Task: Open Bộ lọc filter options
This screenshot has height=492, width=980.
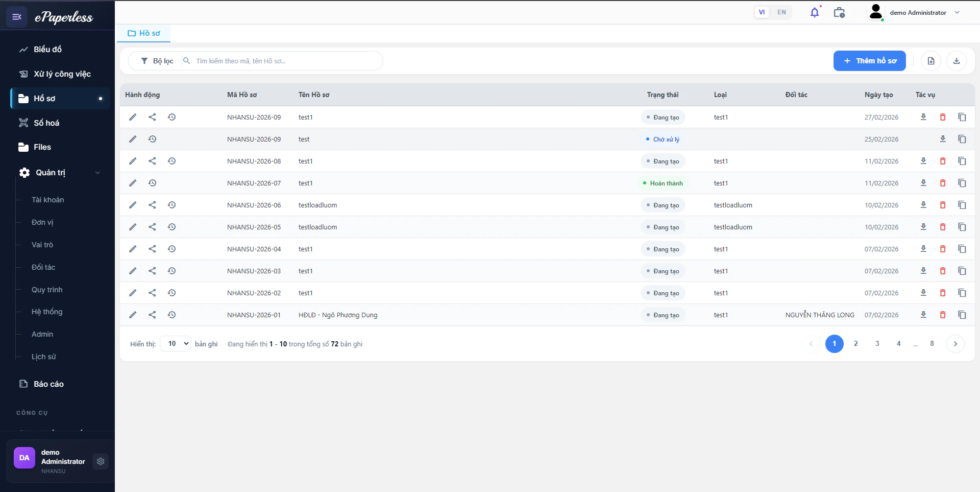Action: [x=157, y=61]
